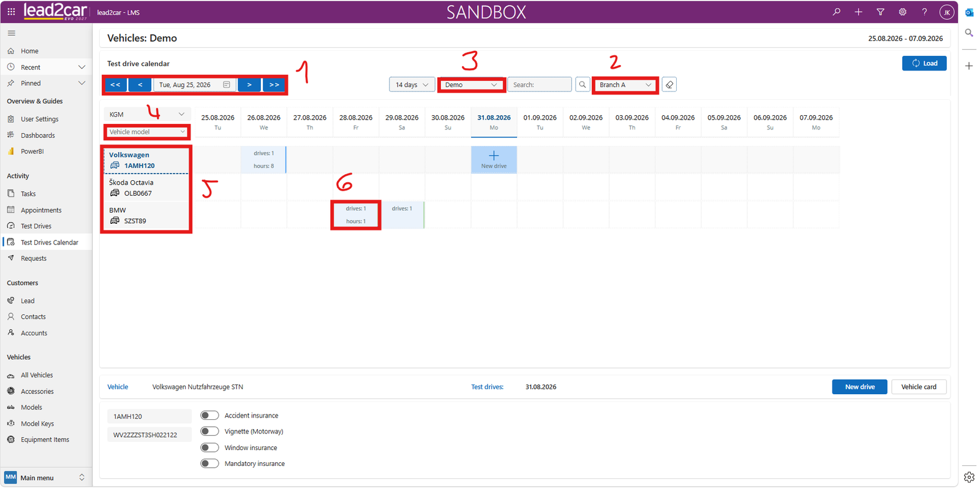Open the Outlook icon in the browser sidebar

point(969,12)
